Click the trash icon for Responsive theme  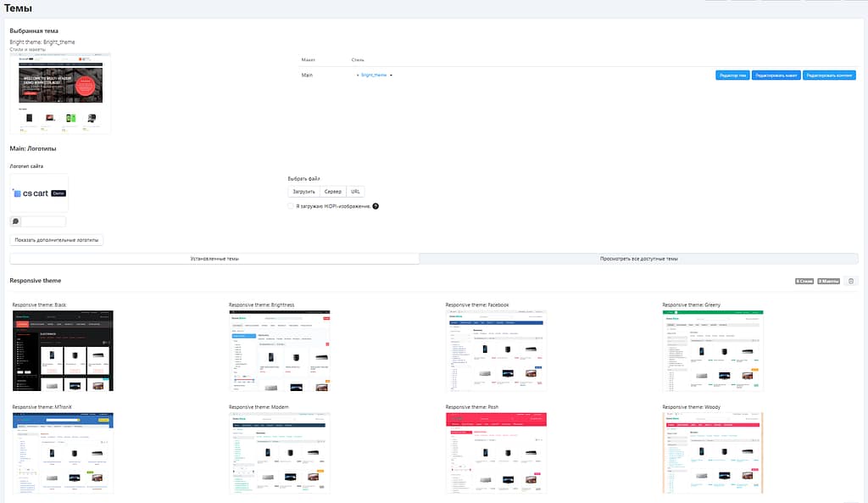coord(851,281)
